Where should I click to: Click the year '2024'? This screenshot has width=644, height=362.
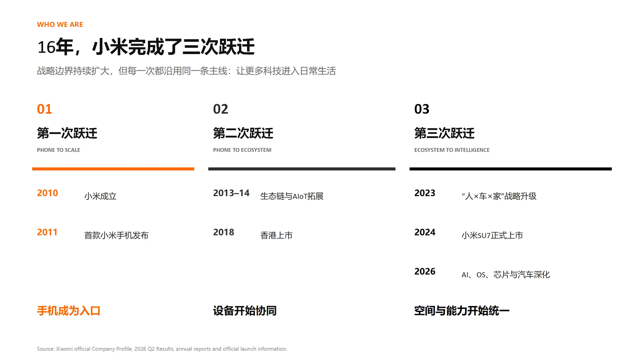[x=425, y=232]
